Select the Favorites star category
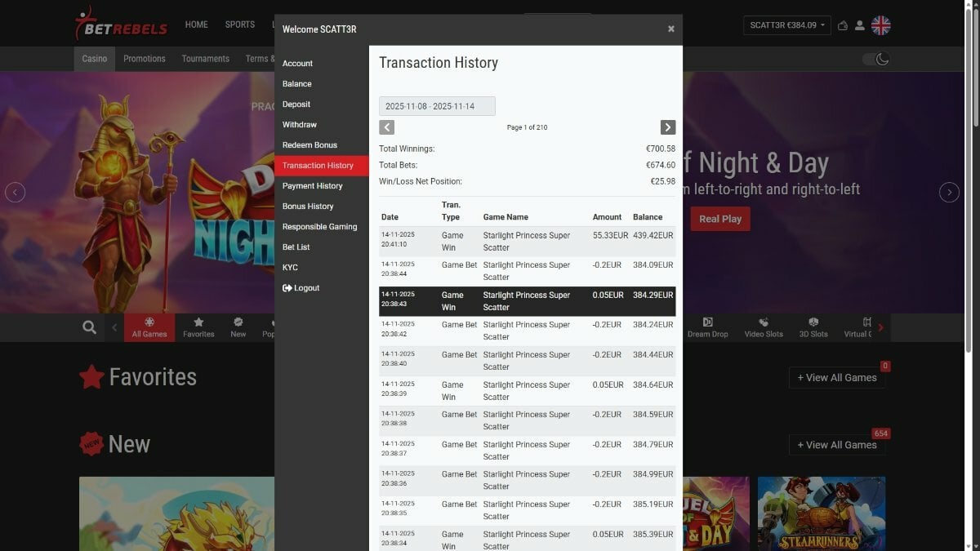The image size is (980, 551). pyautogui.click(x=198, y=327)
